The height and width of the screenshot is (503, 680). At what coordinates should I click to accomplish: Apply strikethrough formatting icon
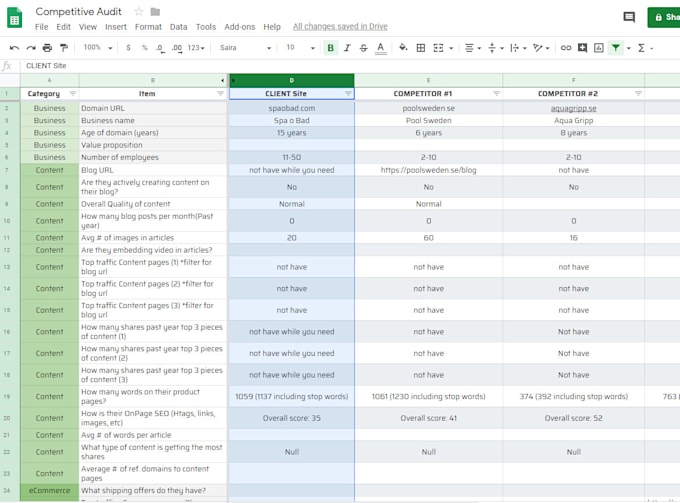363,48
